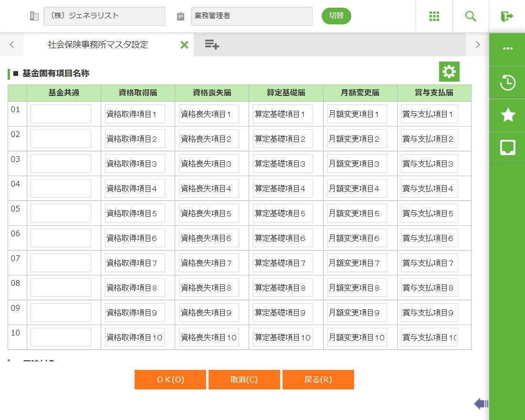The width and height of the screenshot is (525, 420).
Task: Click the 資格取得項目5 text field
Action: click(x=135, y=213)
